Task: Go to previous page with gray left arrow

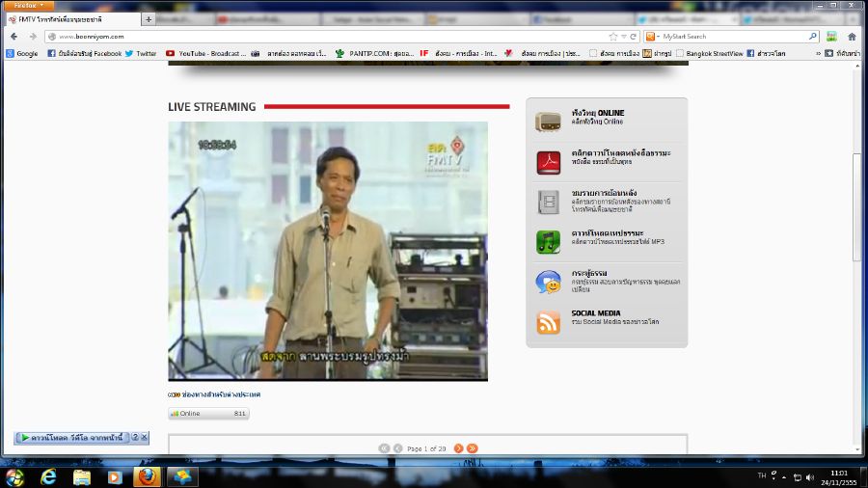Action: tap(397, 448)
